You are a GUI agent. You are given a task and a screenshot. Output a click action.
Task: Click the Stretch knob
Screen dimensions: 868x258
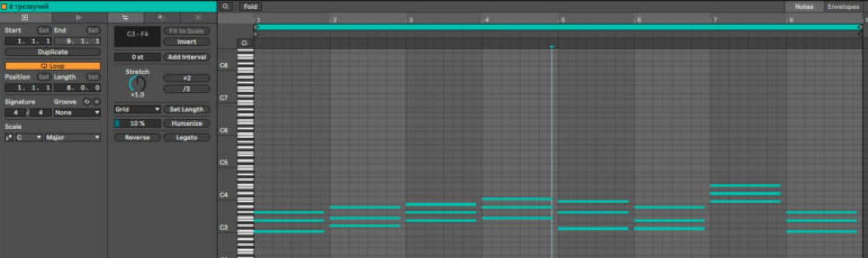(x=138, y=84)
